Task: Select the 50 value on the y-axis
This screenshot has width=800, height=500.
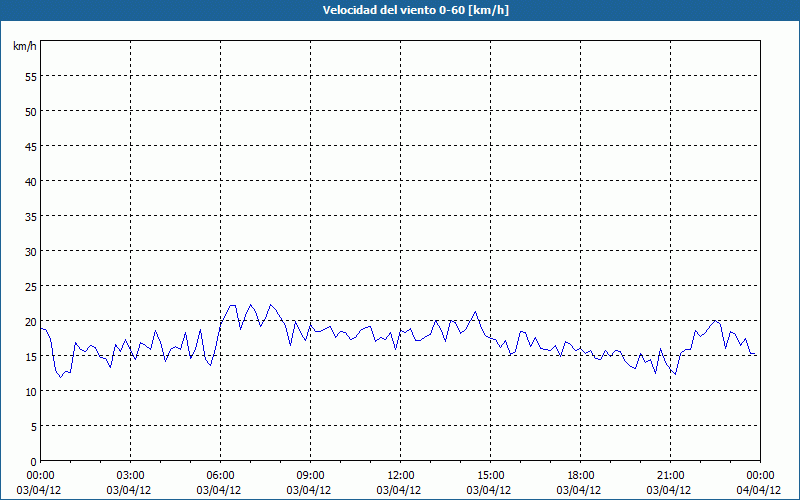Action: (x=31, y=112)
